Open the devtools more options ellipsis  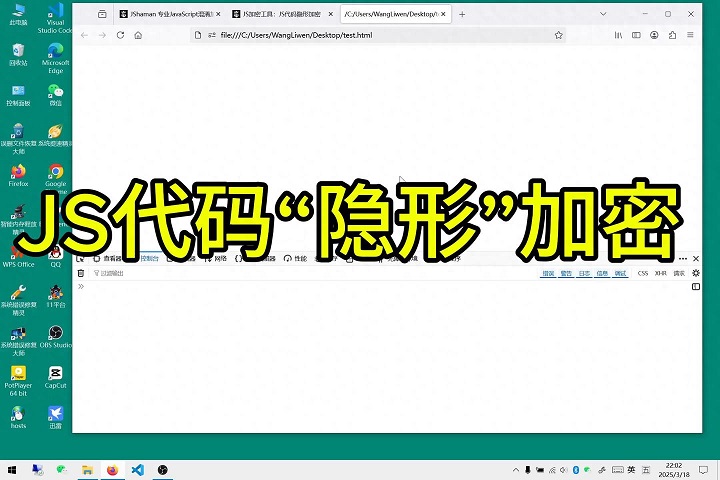tap(683, 259)
